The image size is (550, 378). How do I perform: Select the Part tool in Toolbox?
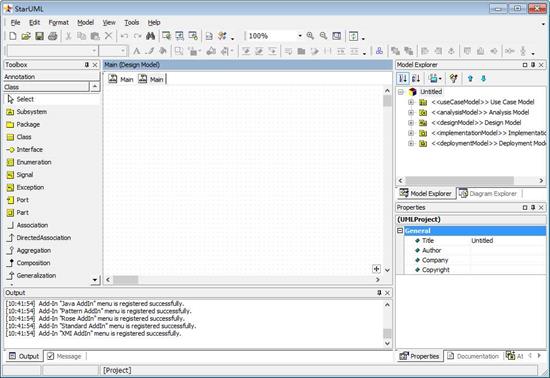pyautogui.click(x=52, y=213)
